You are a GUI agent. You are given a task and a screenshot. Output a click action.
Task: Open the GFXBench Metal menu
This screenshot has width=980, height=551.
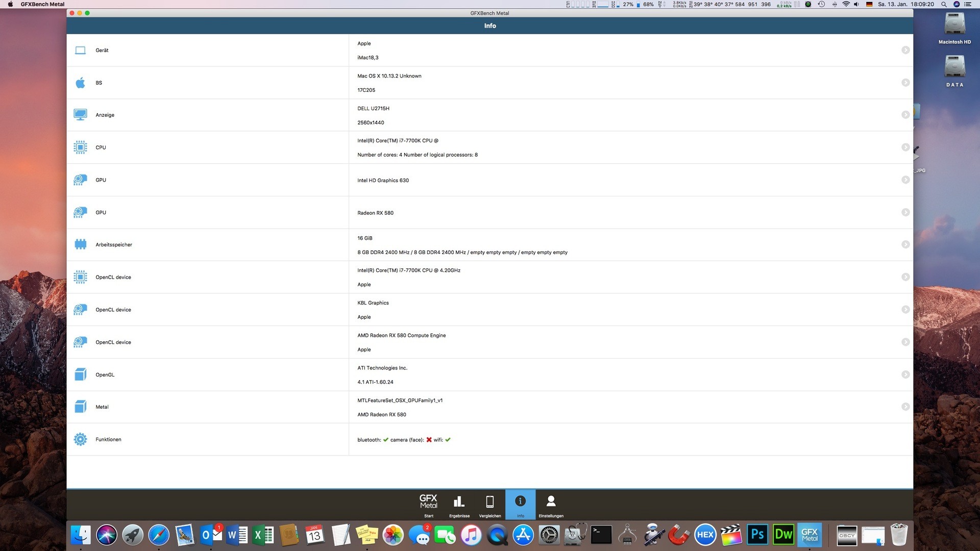[42, 4]
